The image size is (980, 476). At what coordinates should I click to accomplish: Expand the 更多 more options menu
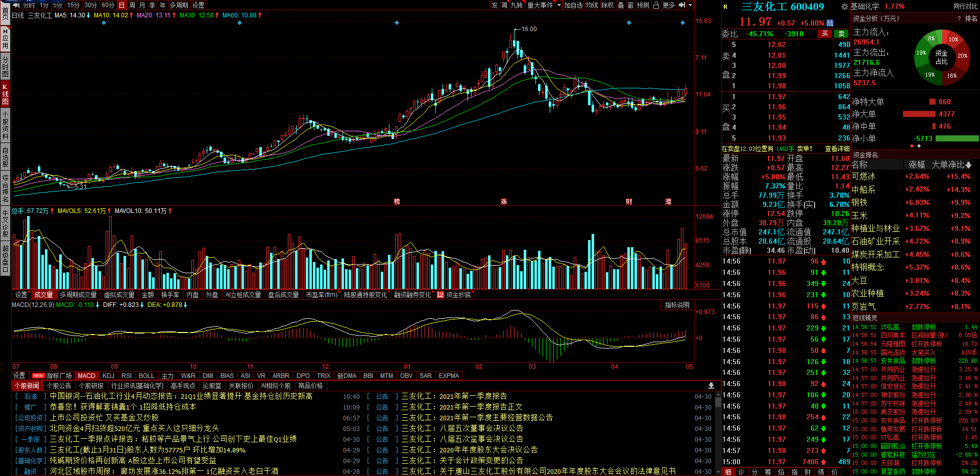pos(669,5)
